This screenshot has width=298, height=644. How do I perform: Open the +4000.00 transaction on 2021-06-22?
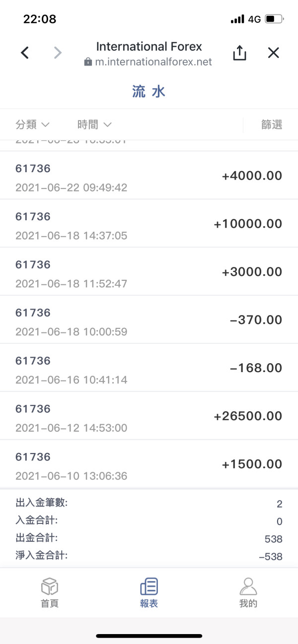click(x=149, y=176)
